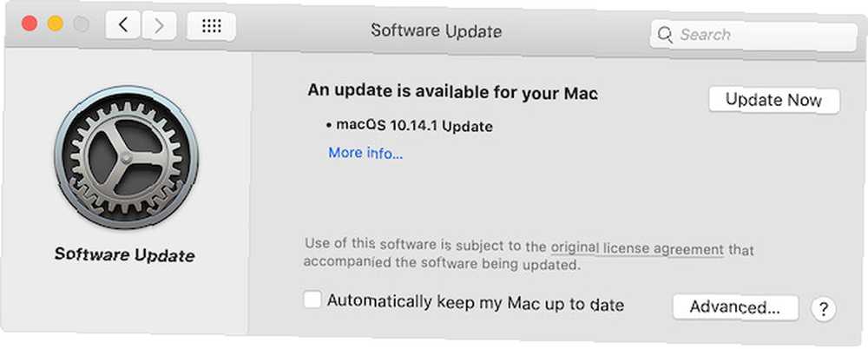The width and height of the screenshot is (868, 349).
Task: Go forward with the right chevron button
Action: point(159,25)
